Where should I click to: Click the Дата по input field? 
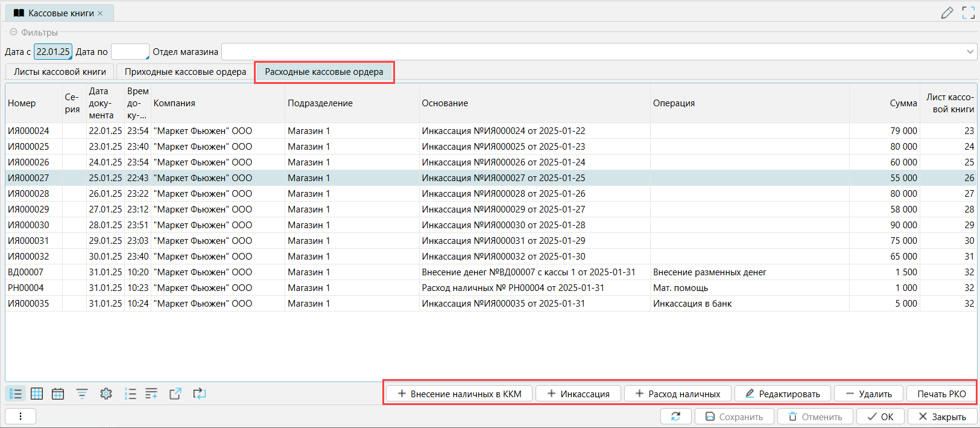point(129,52)
